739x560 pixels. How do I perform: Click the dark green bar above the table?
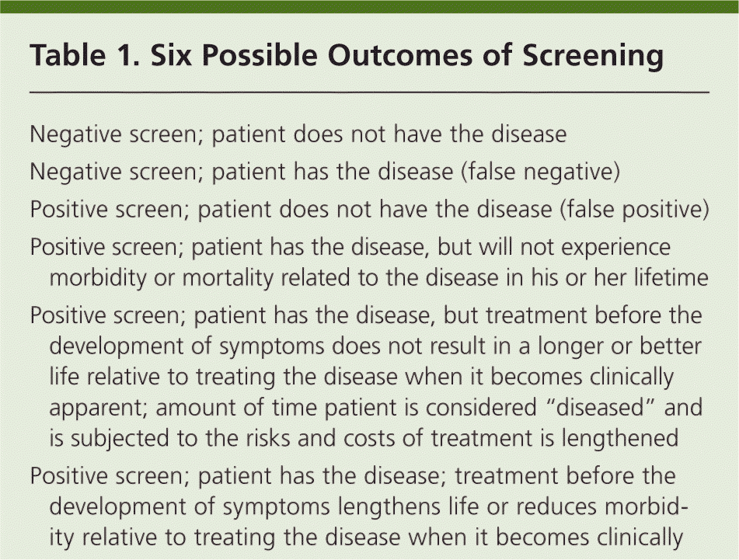pyautogui.click(x=369, y=6)
